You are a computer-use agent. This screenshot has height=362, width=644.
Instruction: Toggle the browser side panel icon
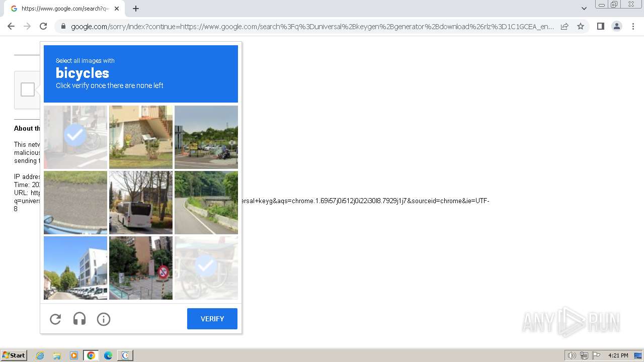point(600,26)
